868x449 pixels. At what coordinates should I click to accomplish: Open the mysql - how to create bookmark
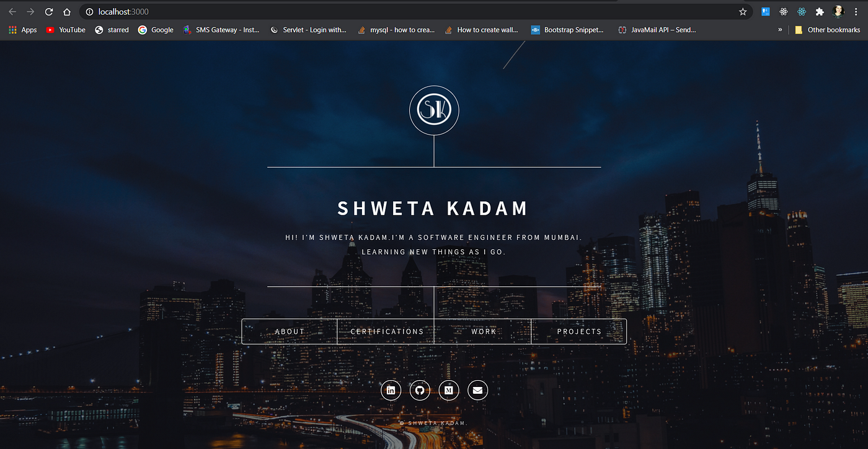(396, 30)
